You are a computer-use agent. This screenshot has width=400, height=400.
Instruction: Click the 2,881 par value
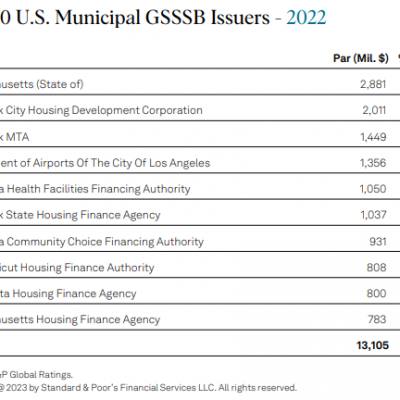click(x=373, y=84)
